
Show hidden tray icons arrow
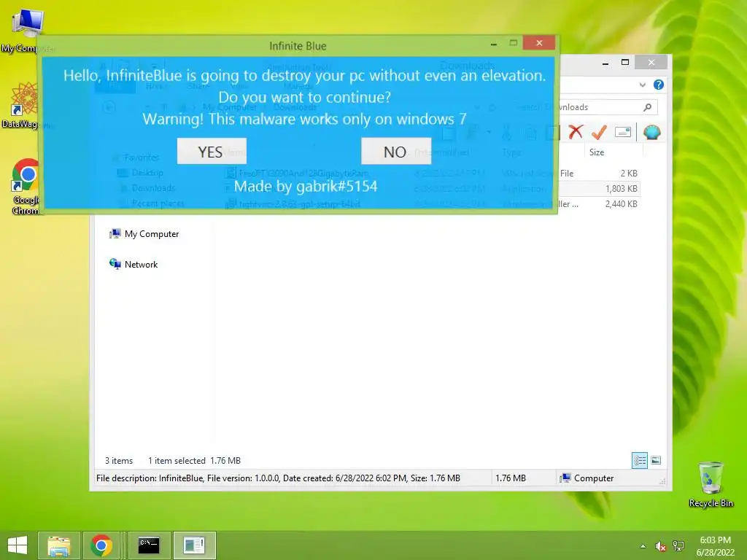point(643,546)
